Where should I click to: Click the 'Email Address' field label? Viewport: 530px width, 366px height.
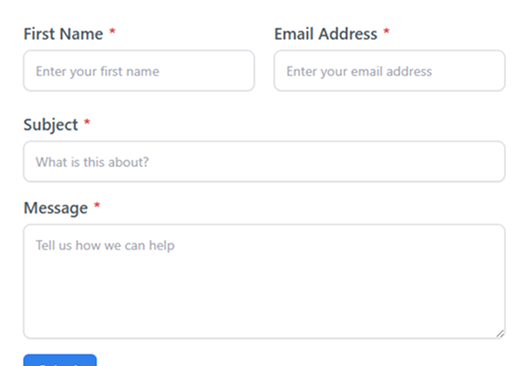click(326, 34)
